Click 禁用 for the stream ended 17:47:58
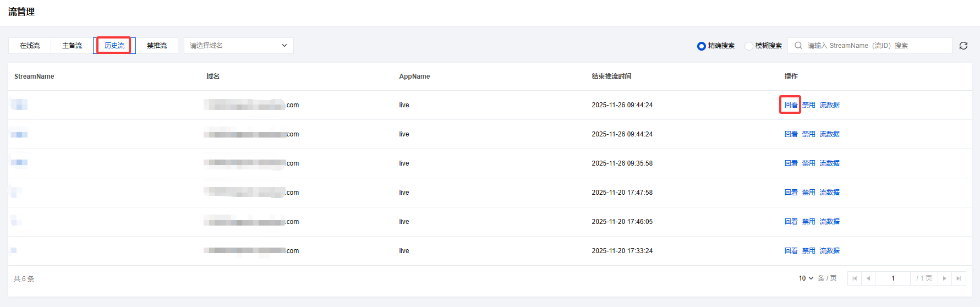The image size is (980, 307). coord(808,193)
